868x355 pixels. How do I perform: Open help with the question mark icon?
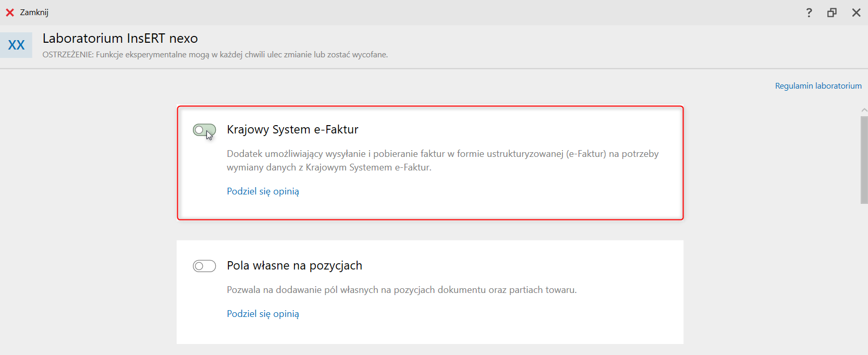click(809, 13)
